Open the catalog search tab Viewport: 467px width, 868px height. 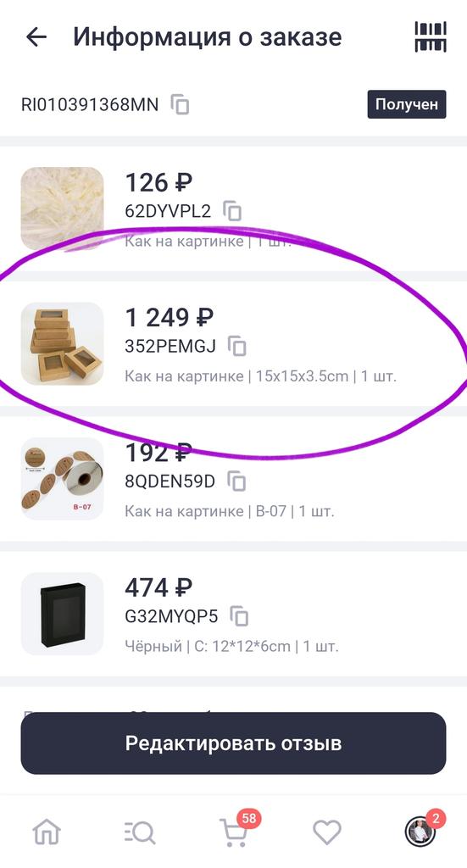(x=140, y=832)
